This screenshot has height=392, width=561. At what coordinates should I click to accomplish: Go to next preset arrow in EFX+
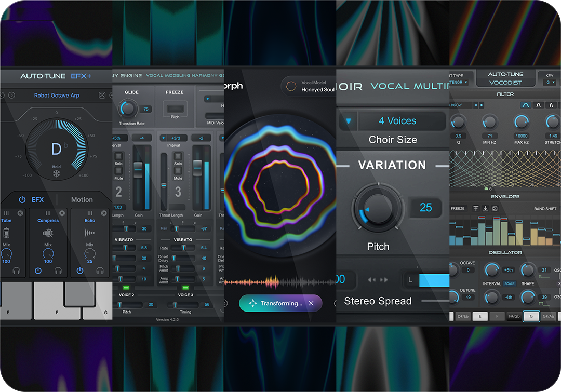[x=11, y=95]
